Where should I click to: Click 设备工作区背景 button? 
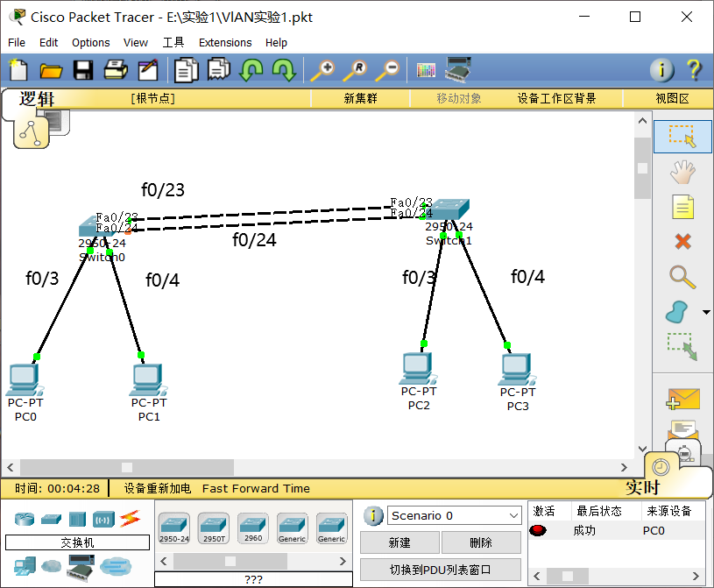point(556,98)
